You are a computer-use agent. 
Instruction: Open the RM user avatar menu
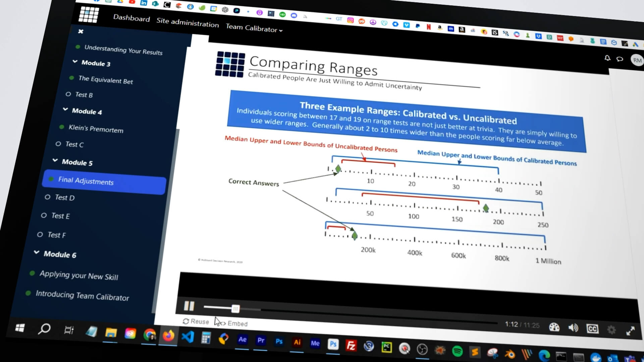click(x=637, y=60)
